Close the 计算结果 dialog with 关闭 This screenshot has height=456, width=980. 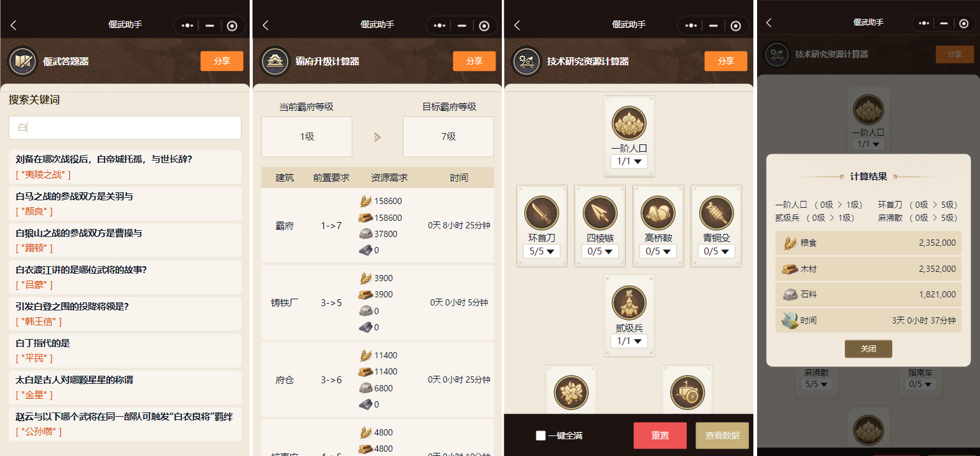pos(869,348)
